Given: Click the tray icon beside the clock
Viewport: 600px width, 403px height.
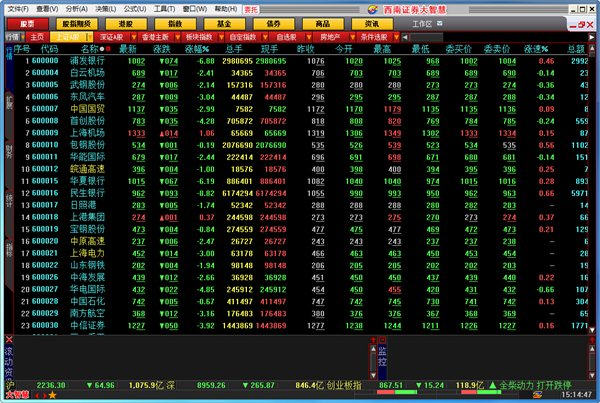Looking at the screenshot, I should click(537, 395).
